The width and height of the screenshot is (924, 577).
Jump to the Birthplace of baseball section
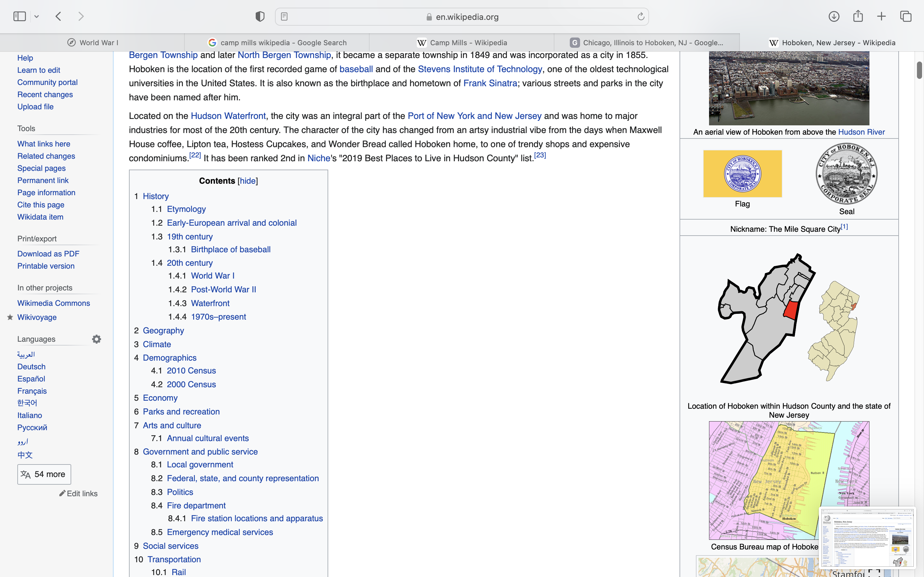point(230,250)
